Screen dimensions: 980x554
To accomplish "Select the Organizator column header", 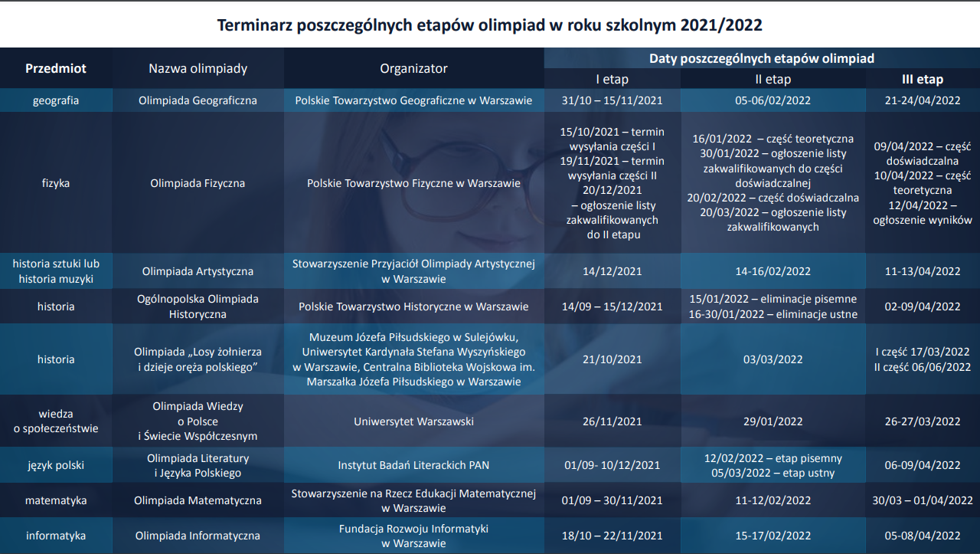I will pos(413,68).
